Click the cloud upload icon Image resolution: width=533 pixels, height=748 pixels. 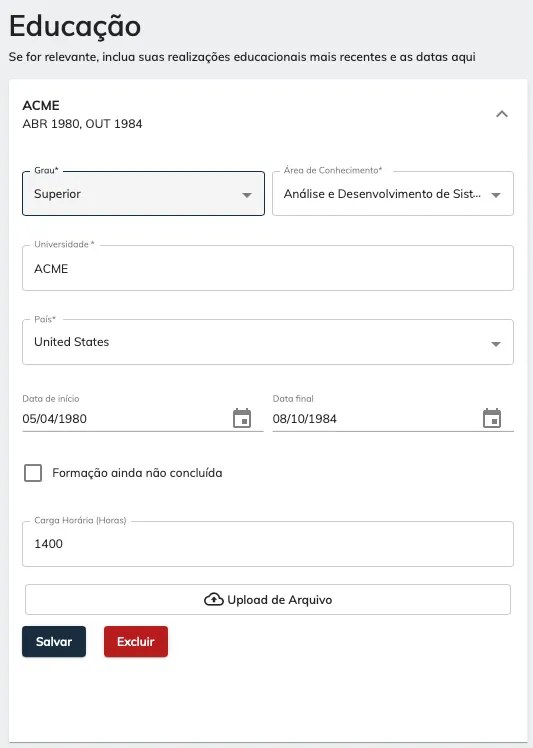pyautogui.click(x=214, y=600)
